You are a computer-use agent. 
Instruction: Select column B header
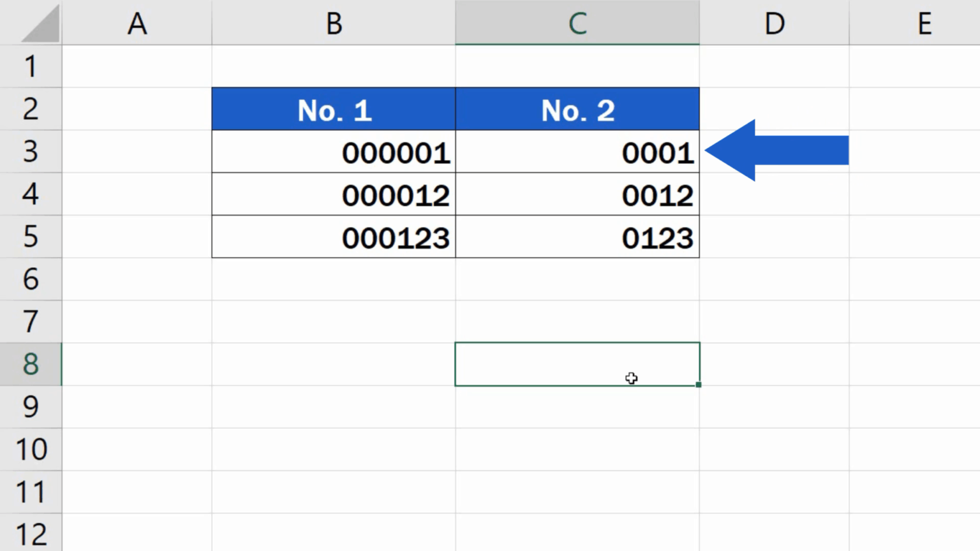tap(332, 24)
